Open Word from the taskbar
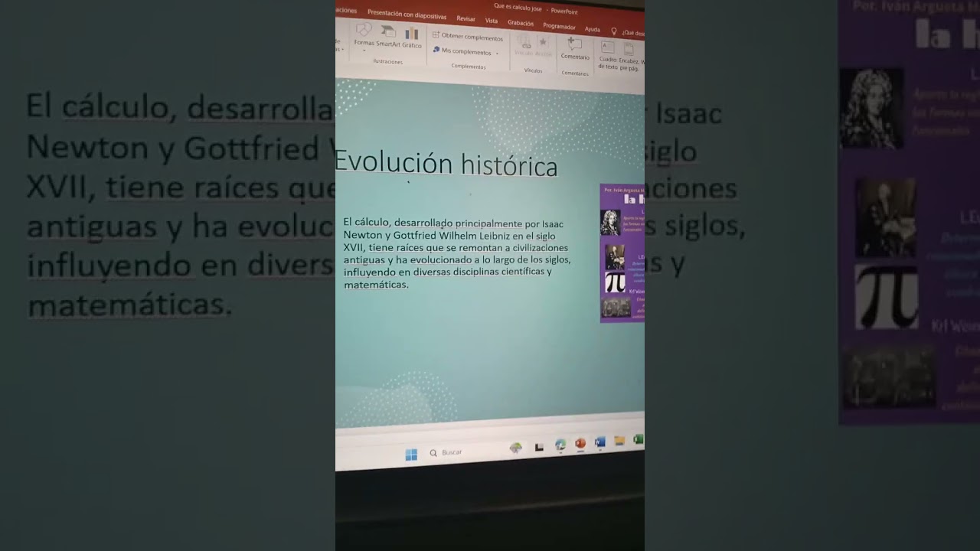980x551 pixels. click(x=600, y=442)
